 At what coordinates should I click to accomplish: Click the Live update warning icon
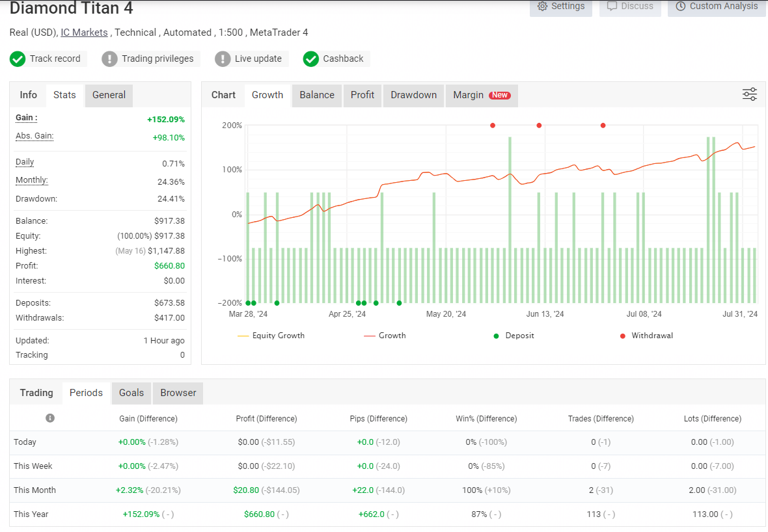[x=223, y=59]
